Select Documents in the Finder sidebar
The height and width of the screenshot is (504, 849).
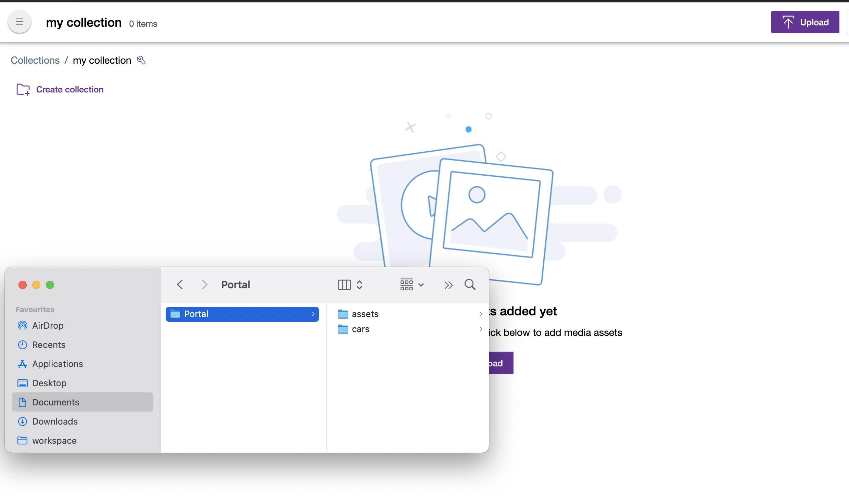55,402
